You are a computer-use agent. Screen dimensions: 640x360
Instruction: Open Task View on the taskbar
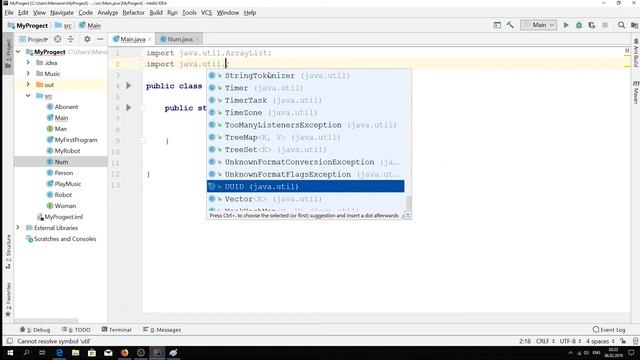click(x=42, y=353)
